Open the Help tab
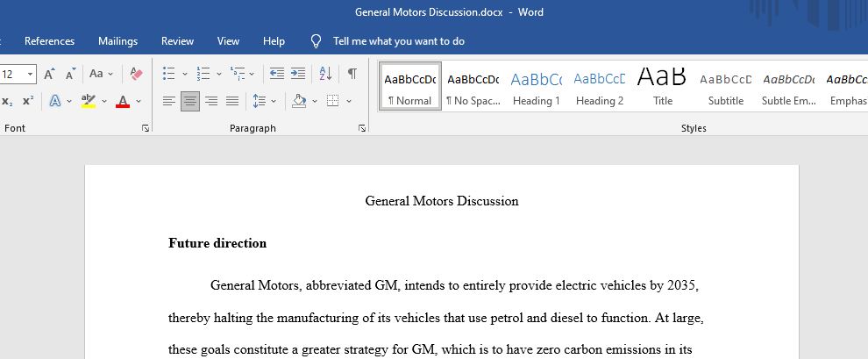868x359 pixels. pyautogui.click(x=274, y=41)
